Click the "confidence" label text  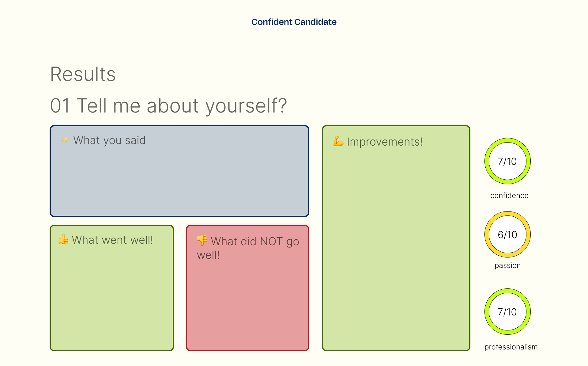pos(509,196)
